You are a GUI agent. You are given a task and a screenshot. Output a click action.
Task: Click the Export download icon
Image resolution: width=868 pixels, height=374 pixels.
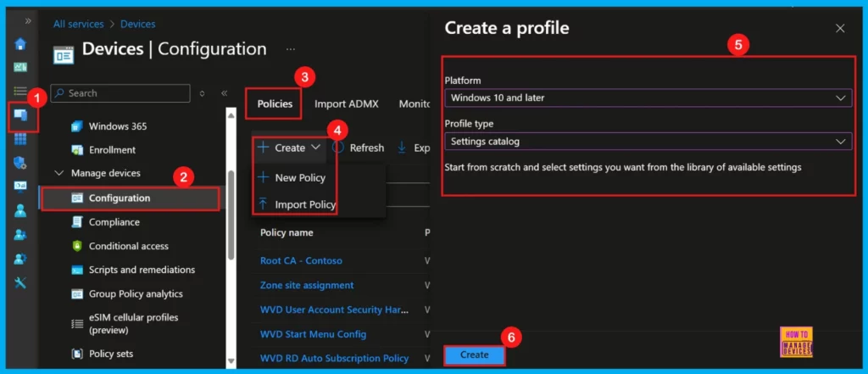pyautogui.click(x=401, y=148)
